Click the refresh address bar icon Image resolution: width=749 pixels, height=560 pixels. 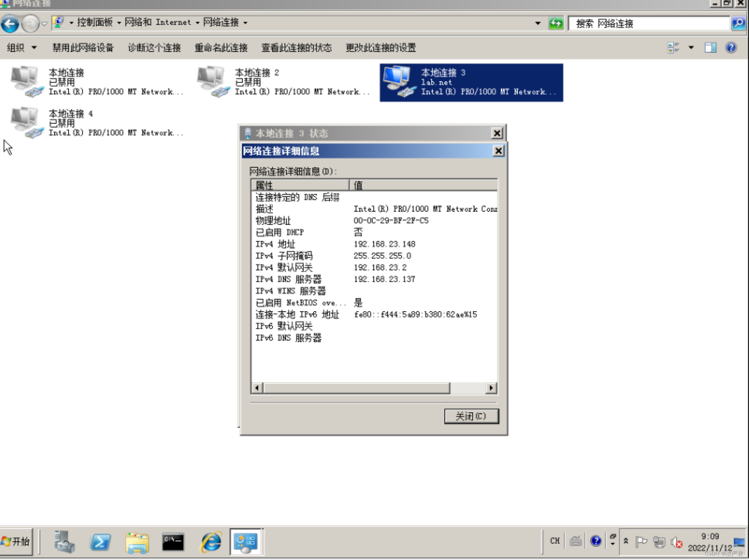[x=556, y=24]
